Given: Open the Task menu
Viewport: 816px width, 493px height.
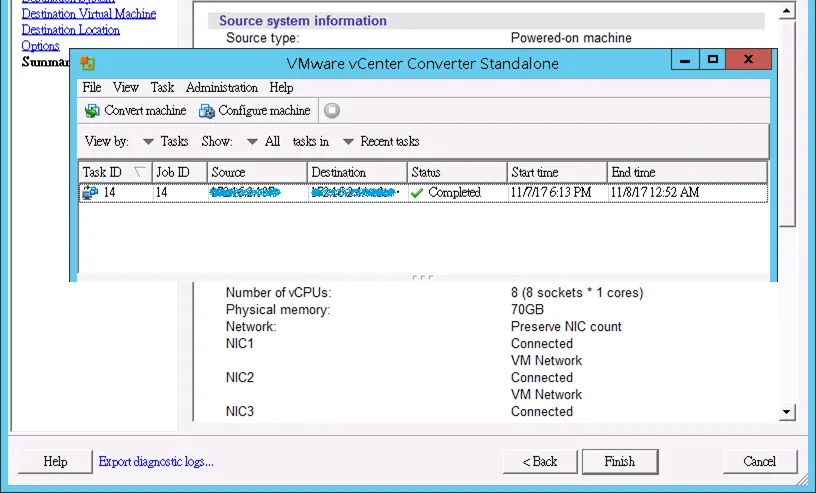Looking at the screenshot, I should [162, 87].
